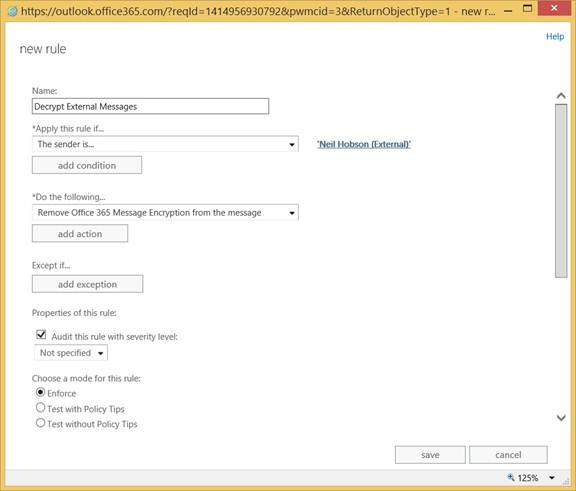576x491 pixels.
Task: Click the add condition button
Action: pyautogui.click(x=87, y=165)
